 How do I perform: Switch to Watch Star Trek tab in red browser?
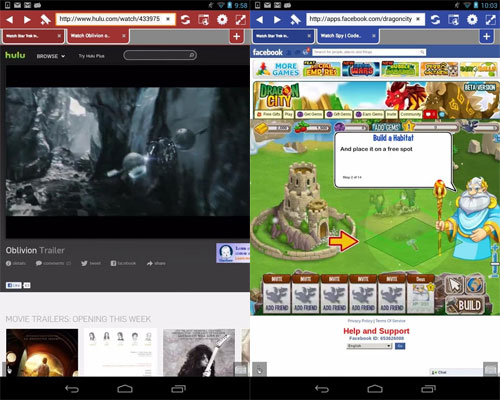click(x=32, y=36)
